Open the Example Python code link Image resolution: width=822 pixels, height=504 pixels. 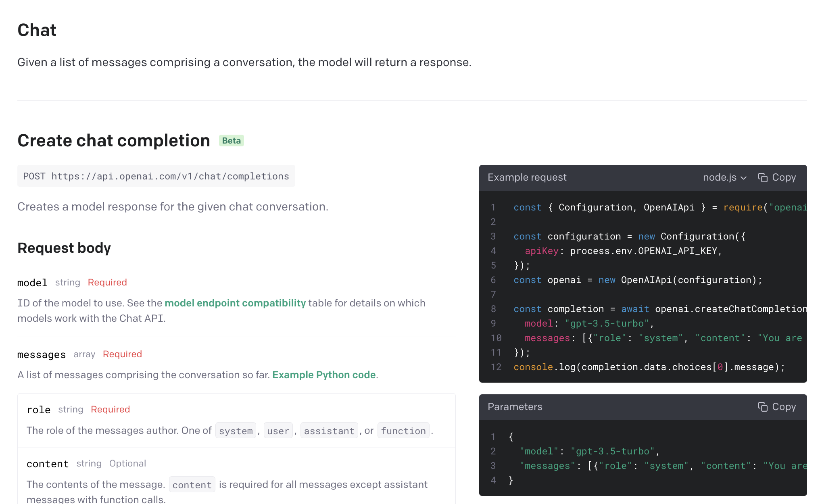pyautogui.click(x=324, y=375)
